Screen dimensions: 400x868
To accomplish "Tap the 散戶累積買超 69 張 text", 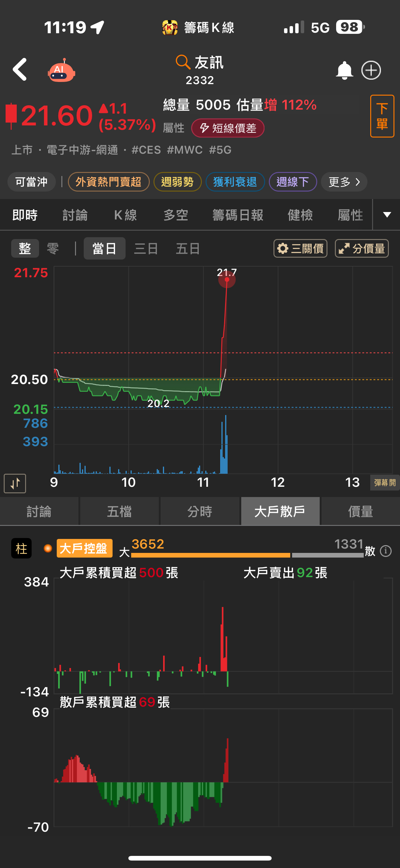I will coord(115,702).
